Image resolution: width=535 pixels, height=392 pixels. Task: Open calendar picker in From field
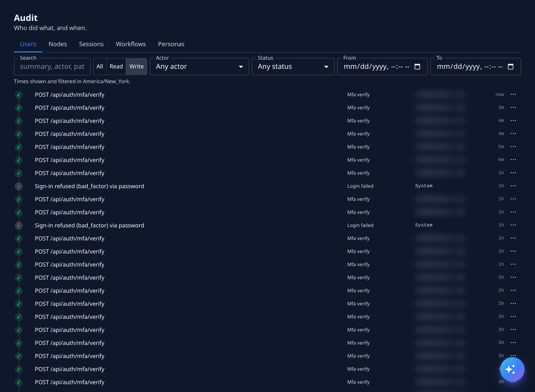click(417, 66)
